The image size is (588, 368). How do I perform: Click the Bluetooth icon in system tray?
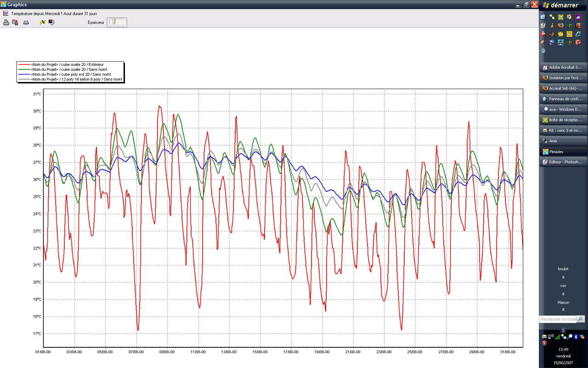click(x=576, y=337)
